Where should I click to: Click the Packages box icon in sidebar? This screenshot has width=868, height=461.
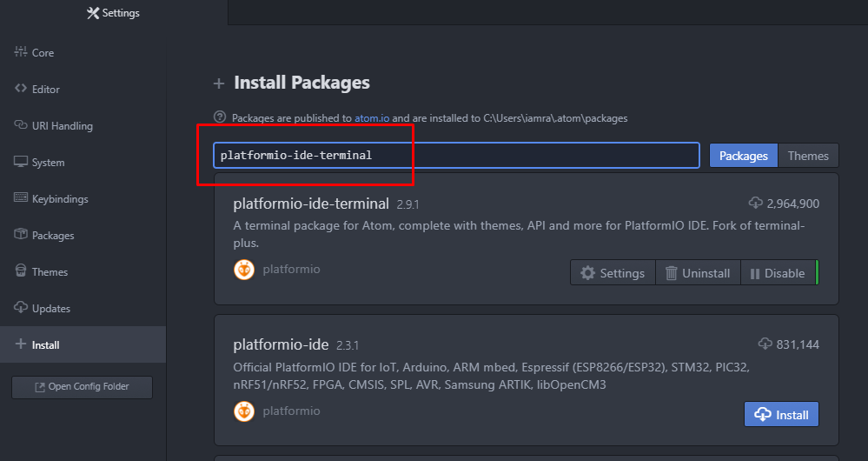[x=21, y=234]
